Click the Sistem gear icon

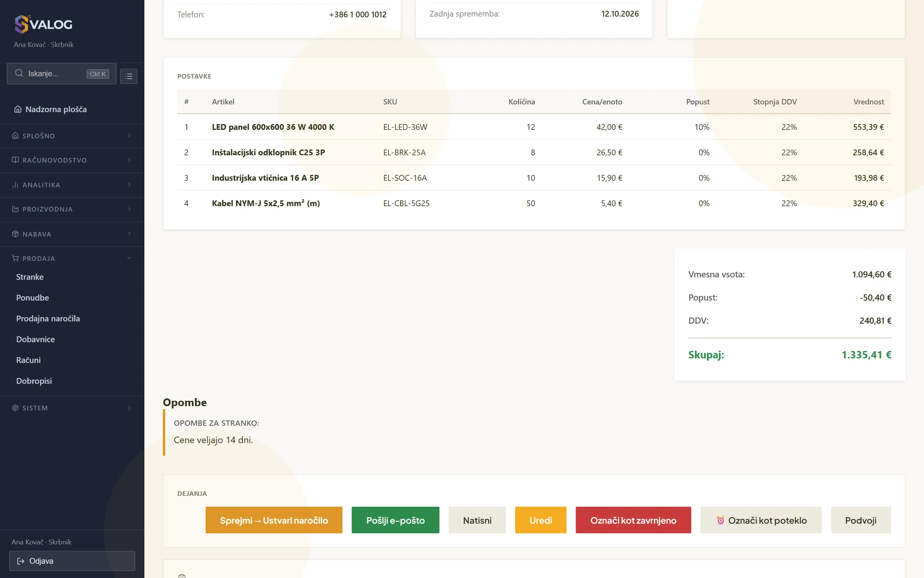15,408
